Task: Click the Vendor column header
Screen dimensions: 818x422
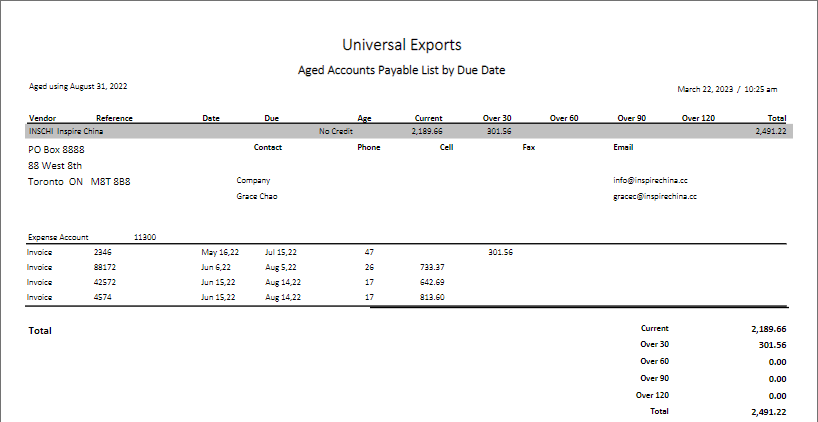Action: point(41,118)
